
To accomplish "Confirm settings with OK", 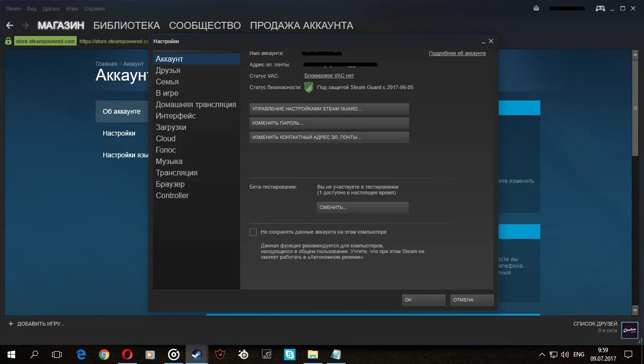I will coord(424,300).
